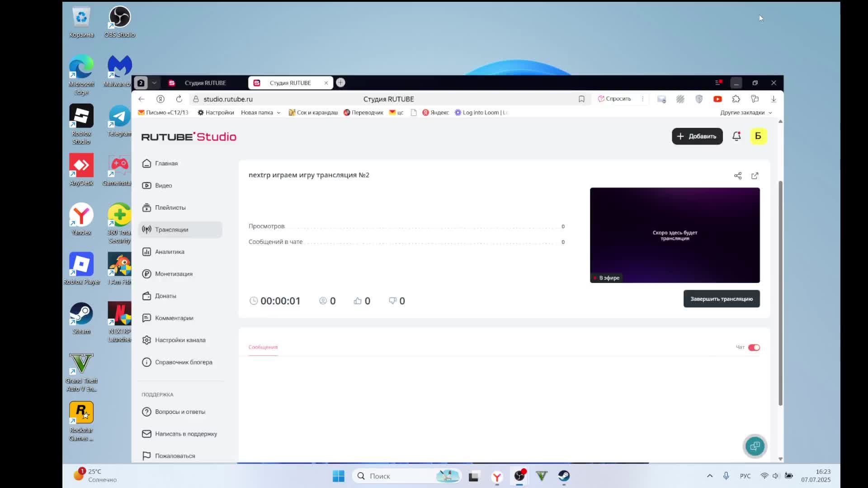Launch AnyDesk from the desktop
The height and width of the screenshot is (488, 868).
(81, 170)
